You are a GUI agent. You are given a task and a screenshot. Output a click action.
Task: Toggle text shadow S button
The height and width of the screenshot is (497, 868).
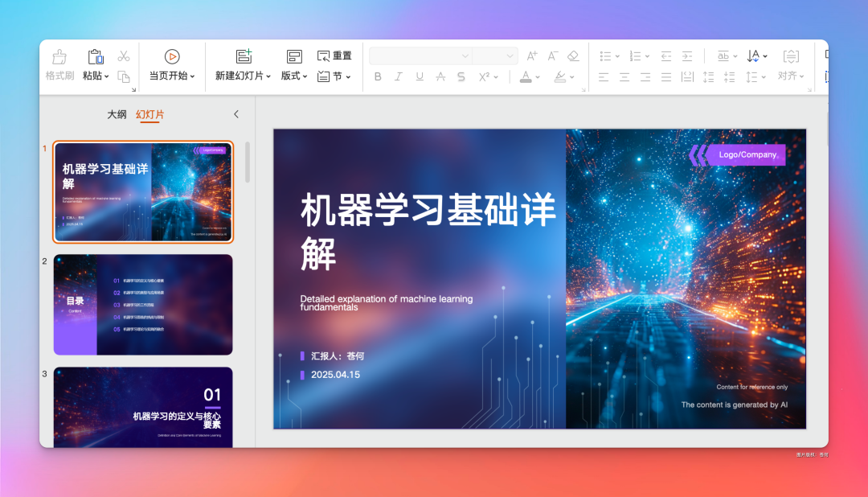tap(461, 77)
